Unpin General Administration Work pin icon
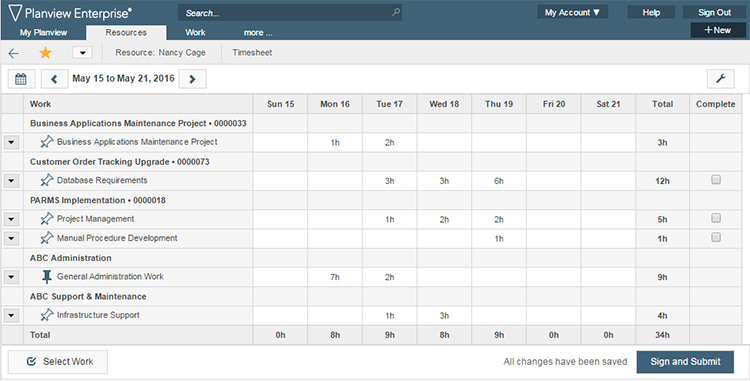 (46, 277)
